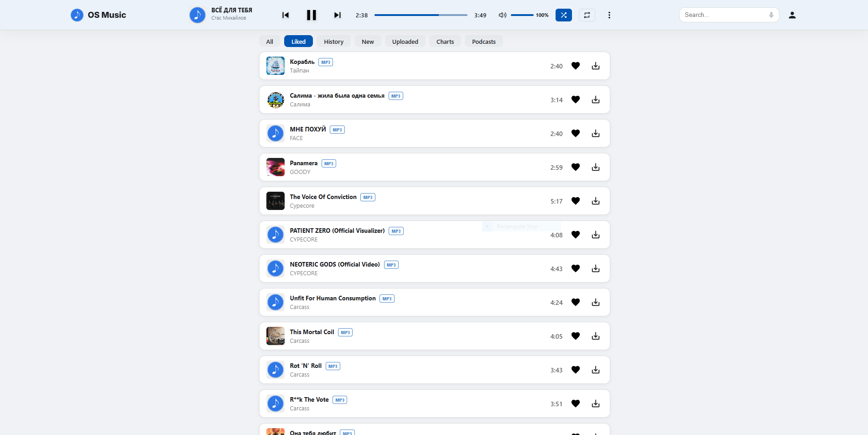Skip to next track

tap(337, 15)
